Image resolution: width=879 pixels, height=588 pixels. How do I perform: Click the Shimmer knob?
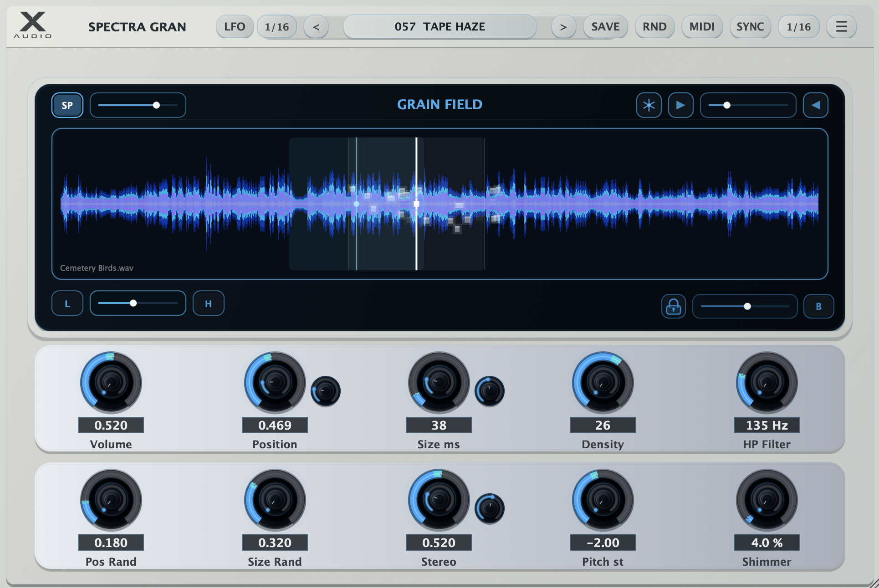767,500
